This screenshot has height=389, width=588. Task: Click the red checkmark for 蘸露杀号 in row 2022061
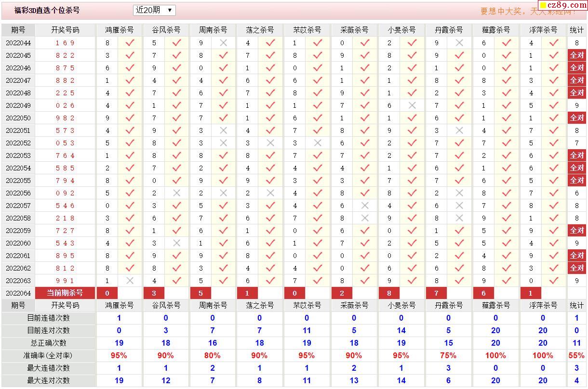click(x=507, y=256)
